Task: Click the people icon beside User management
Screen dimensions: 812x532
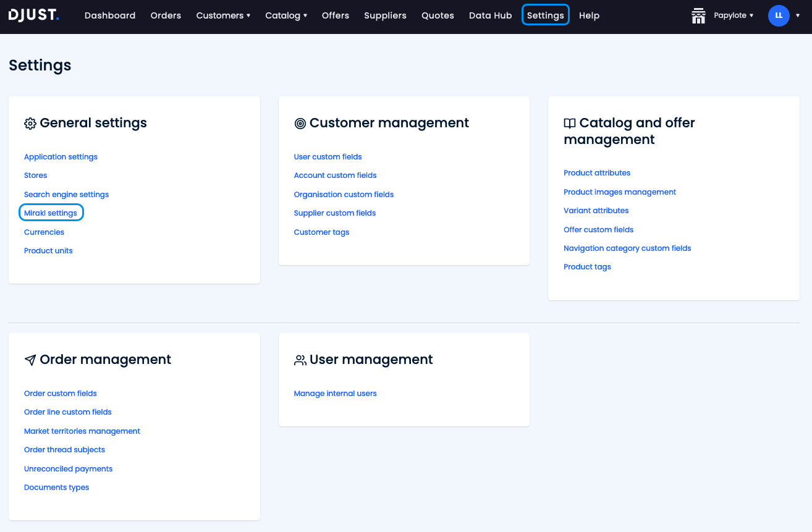Action: click(x=300, y=359)
